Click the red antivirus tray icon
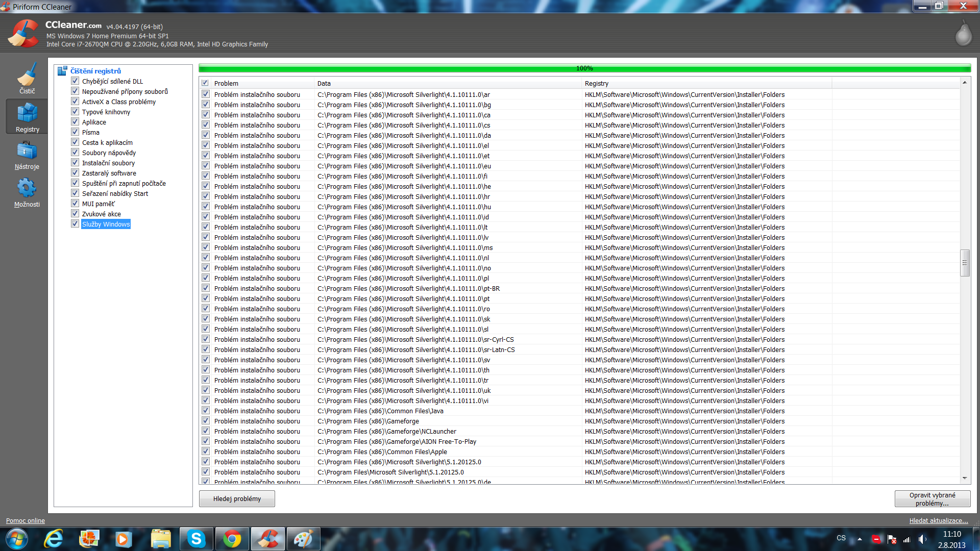980x551 pixels. coord(876,539)
